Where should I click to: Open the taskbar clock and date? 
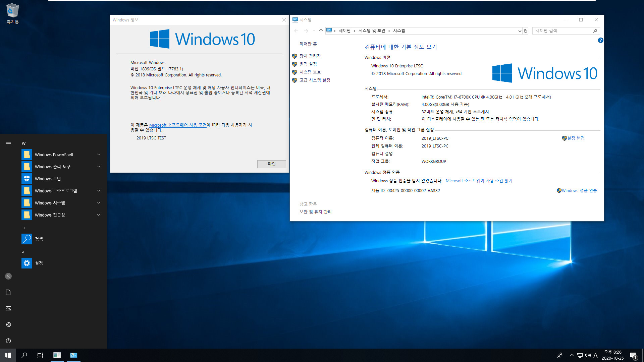pyautogui.click(x=613, y=355)
